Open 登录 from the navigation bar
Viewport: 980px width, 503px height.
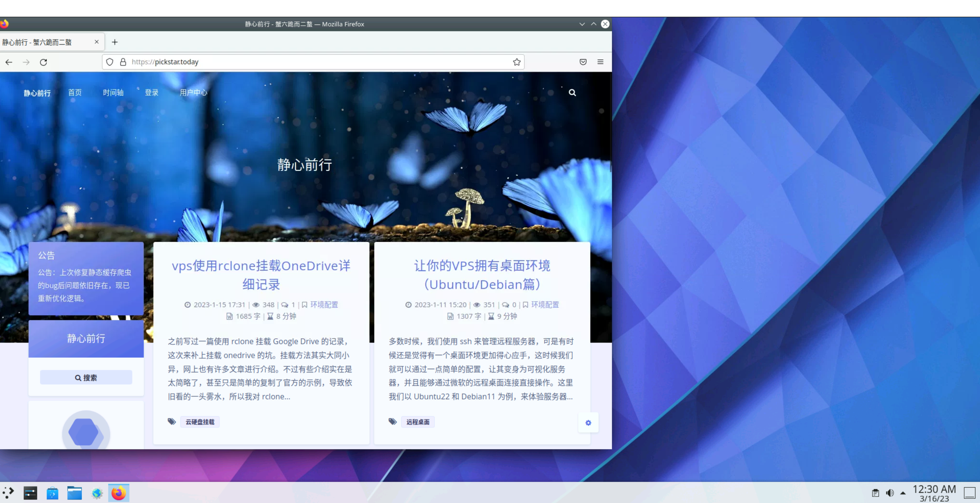(151, 93)
